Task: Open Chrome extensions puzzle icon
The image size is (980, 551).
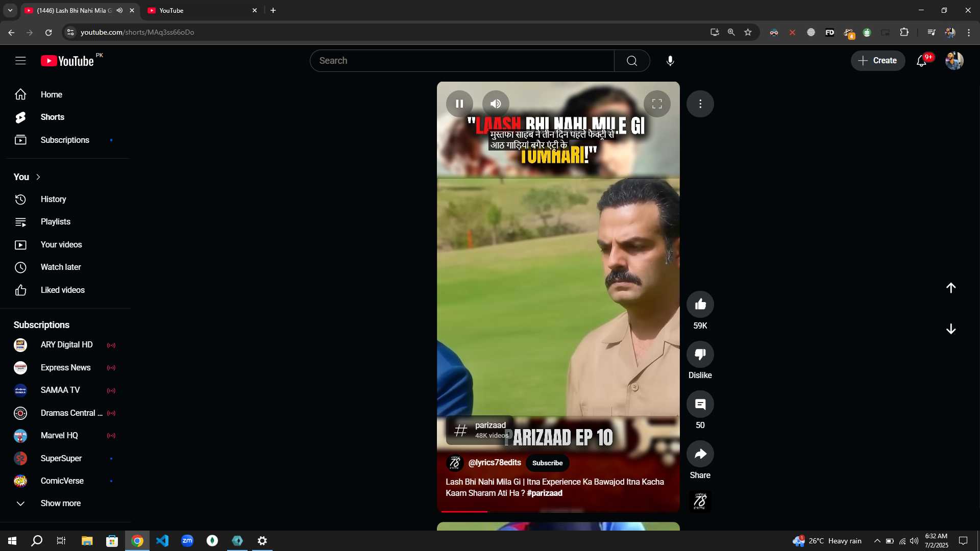Action: click(904, 32)
